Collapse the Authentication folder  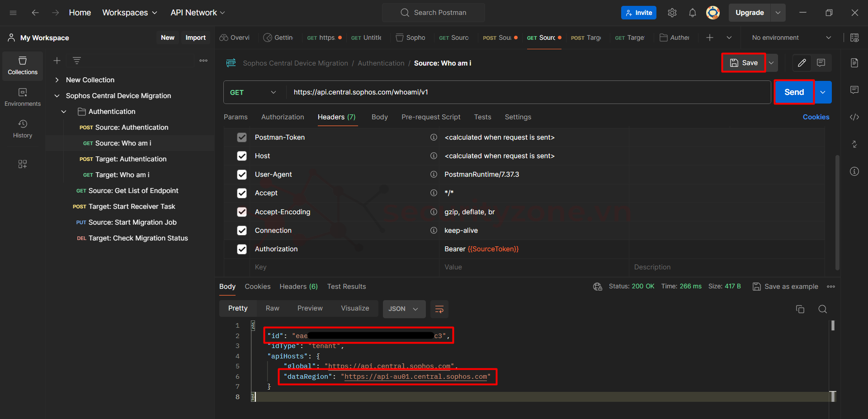(x=64, y=112)
